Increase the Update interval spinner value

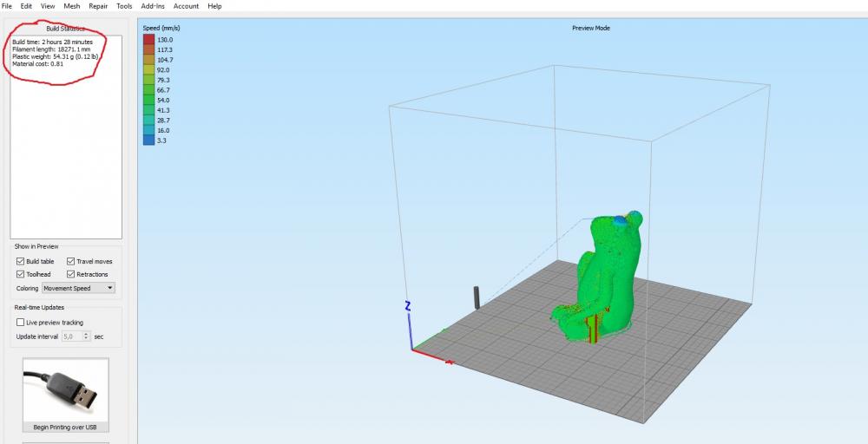tap(86, 333)
